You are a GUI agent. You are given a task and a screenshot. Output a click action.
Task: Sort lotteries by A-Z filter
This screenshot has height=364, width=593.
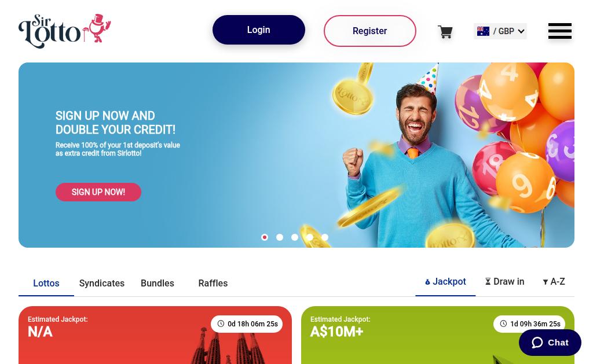[x=554, y=282]
